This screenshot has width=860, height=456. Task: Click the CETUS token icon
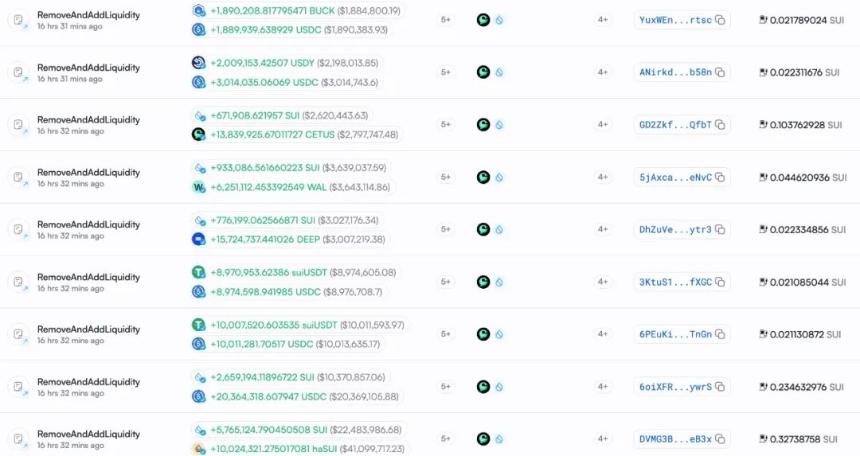click(199, 134)
